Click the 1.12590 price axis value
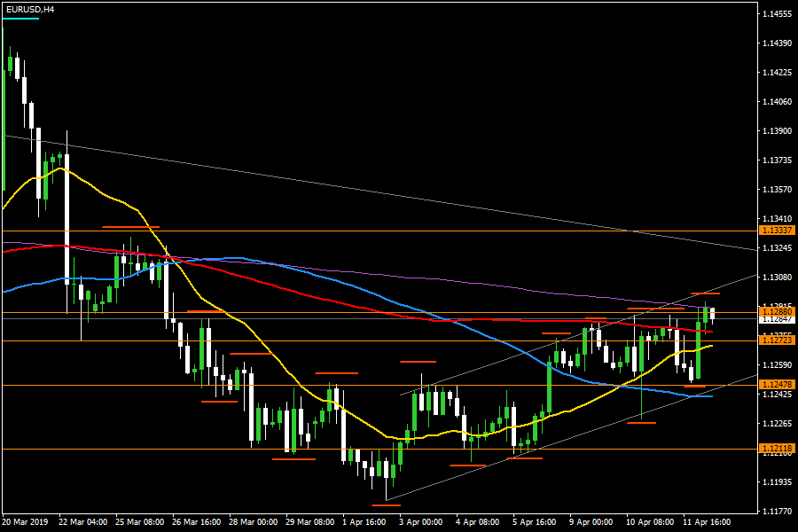The height and width of the screenshot is (532, 798). click(x=778, y=365)
